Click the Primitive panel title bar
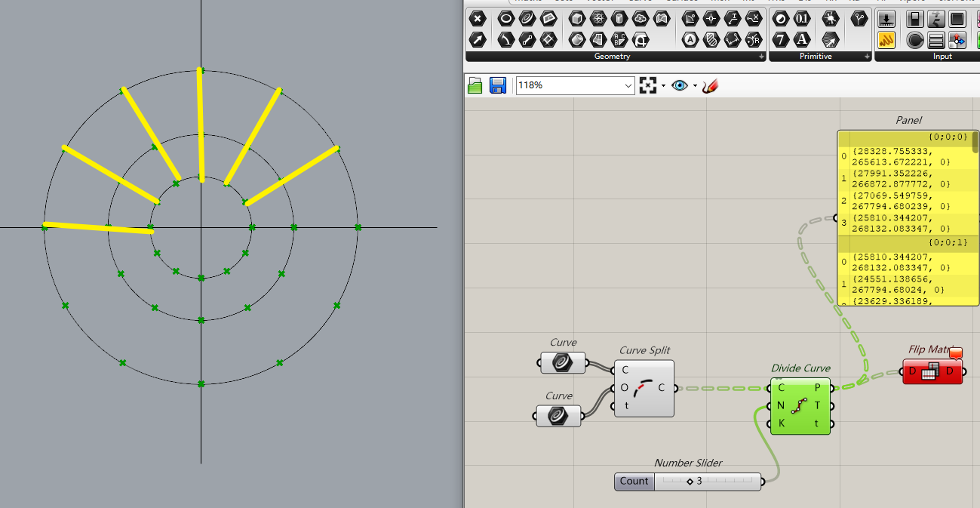980x508 pixels. 816,57
